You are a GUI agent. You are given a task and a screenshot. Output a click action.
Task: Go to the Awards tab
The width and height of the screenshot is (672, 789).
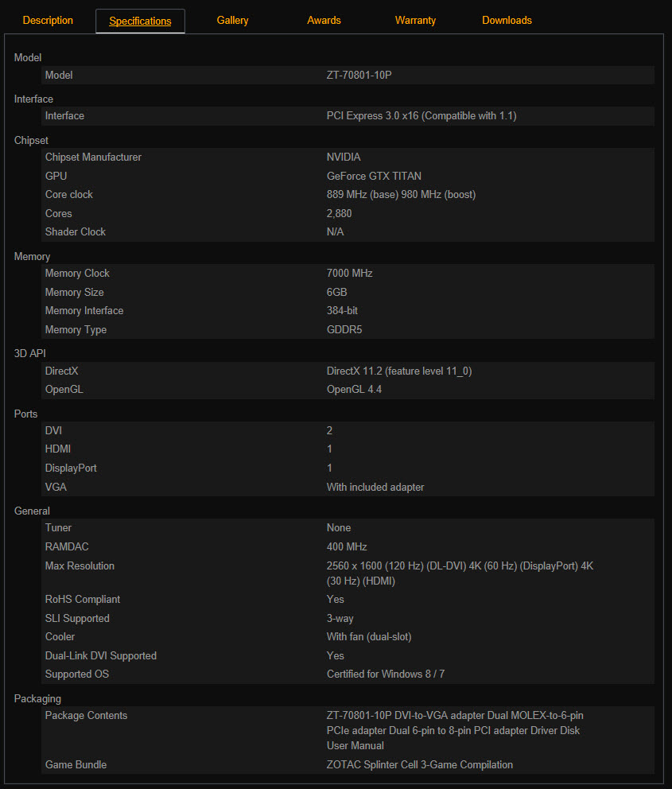coord(324,21)
